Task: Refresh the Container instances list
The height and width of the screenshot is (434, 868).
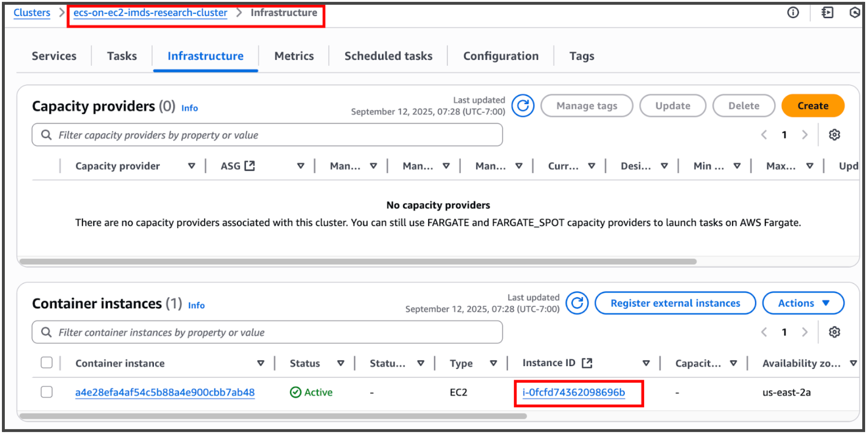Action: point(577,303)
